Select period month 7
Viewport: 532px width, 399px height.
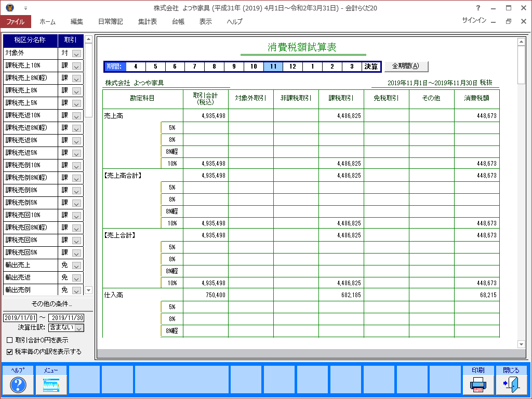(194, 66)
